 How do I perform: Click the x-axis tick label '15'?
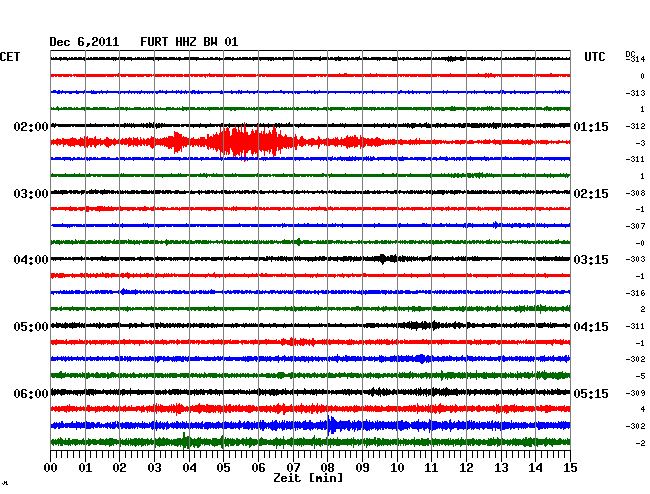point(570,468)
